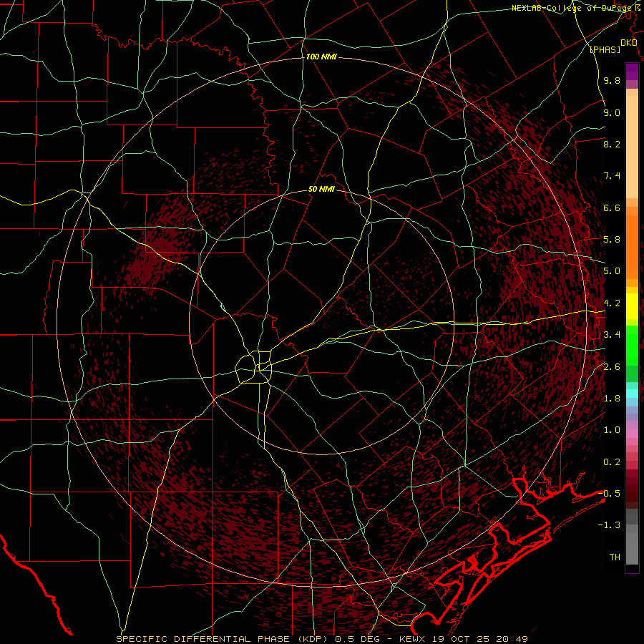Click the "50 NMI" range ring label

321,189
